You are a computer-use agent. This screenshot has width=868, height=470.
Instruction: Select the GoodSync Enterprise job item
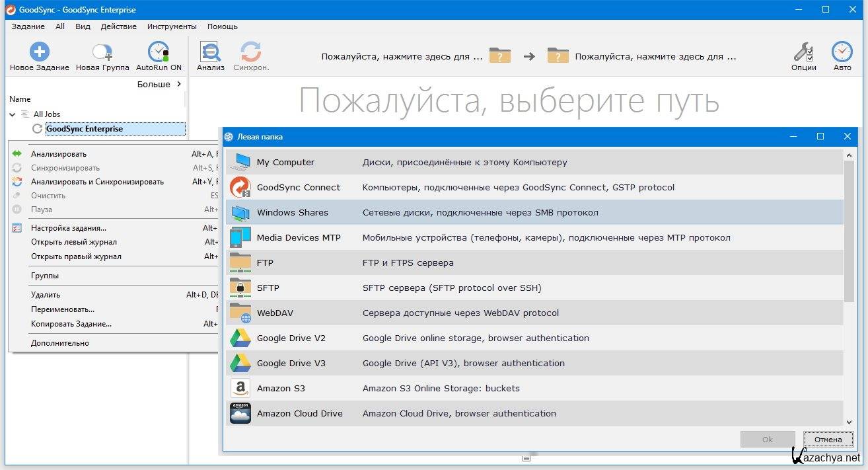85,129
